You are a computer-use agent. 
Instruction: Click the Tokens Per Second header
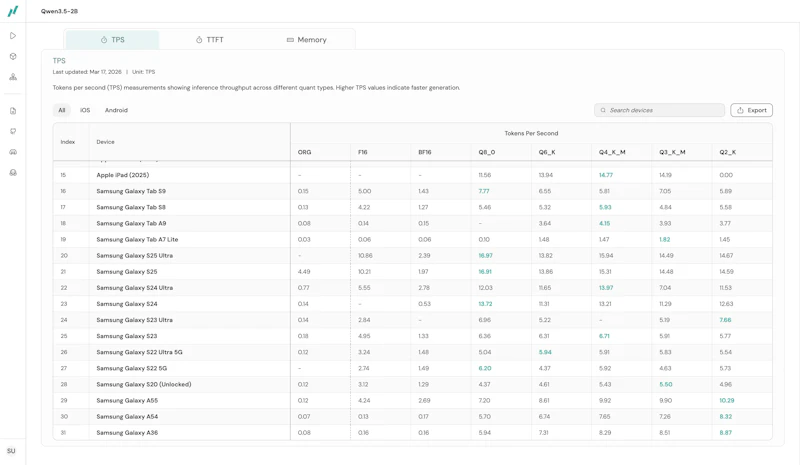coord(531,133)
